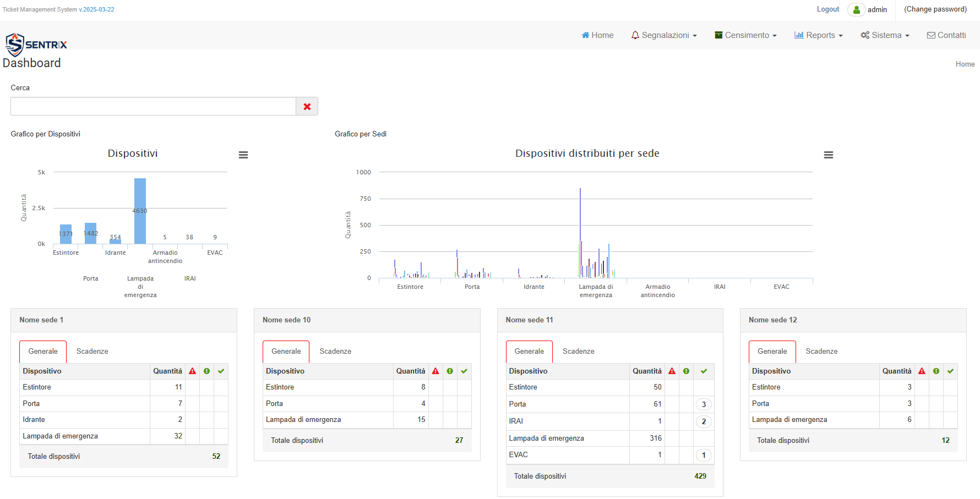The width and height of the screenshot is (980, 499).
Task: Click the badge 3 in the Porta row of Nome sede 11
Action: tap(704, 404)
